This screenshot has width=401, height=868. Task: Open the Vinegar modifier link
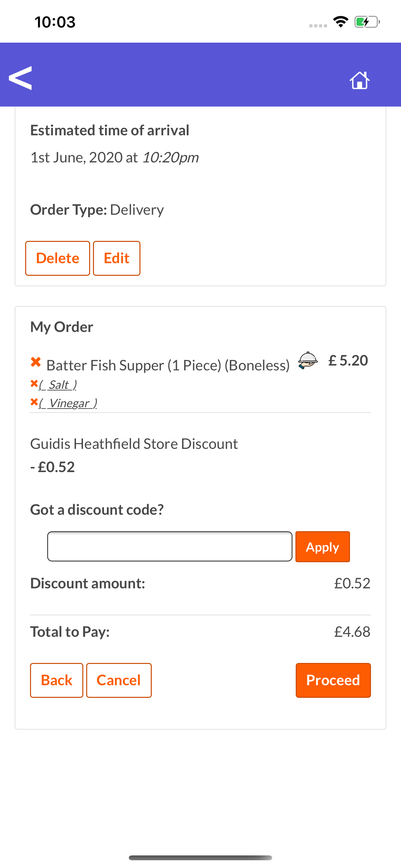point(68,403)
